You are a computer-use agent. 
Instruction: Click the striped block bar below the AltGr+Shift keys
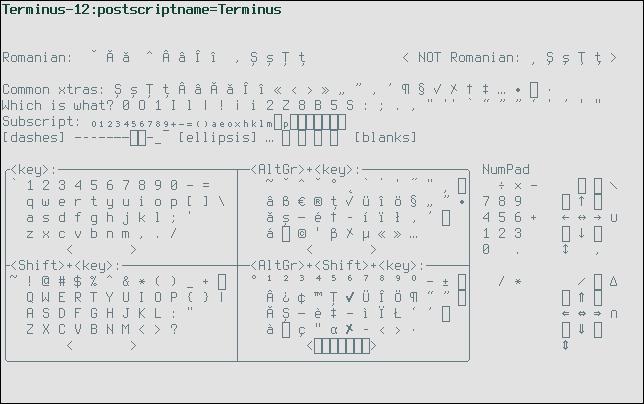pos(341,346)
